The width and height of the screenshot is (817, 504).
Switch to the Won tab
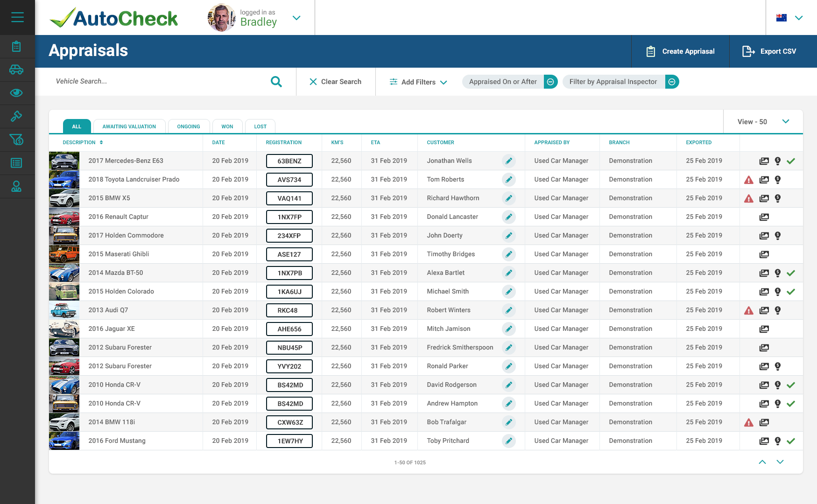[227, 126]
